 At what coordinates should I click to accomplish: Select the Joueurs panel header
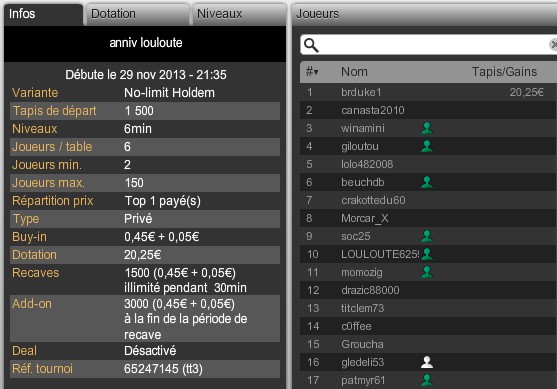click(x=424, y=14)
